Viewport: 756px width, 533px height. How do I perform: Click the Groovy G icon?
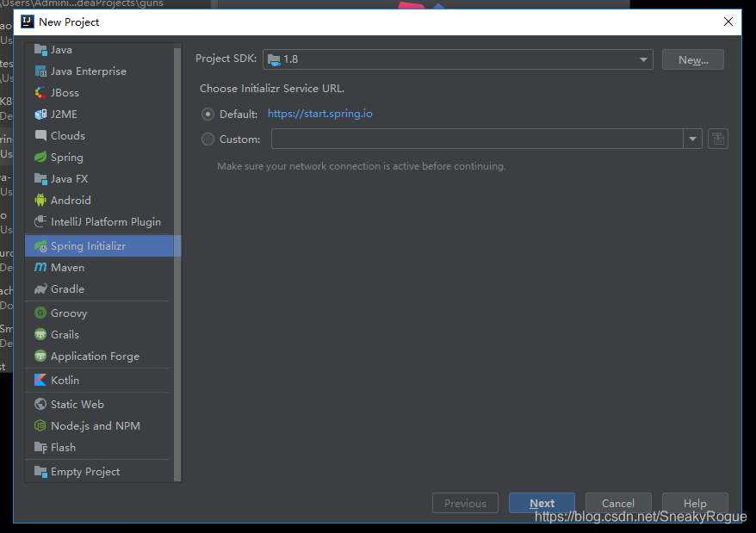click(x=40, y=313)
